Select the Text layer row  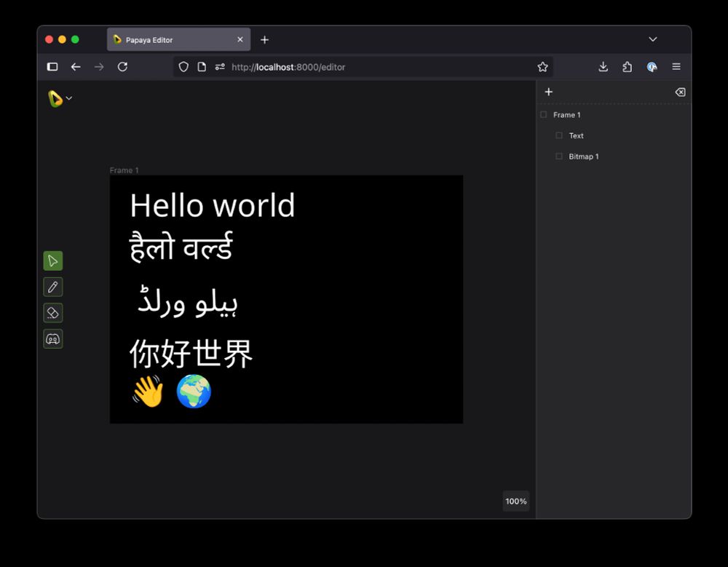pyautogui.click(x=614, y=135)
